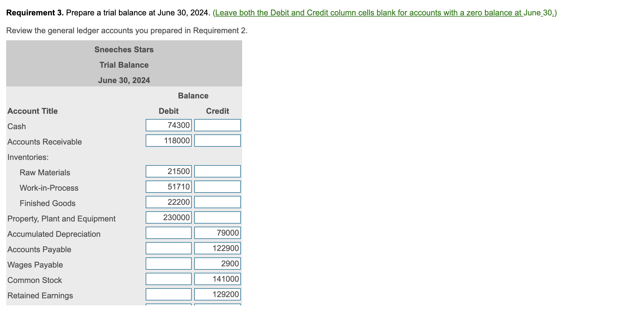Click the Finished Goods credit field
The width and height of the screenshot is (644, 310).
point(218,202)
